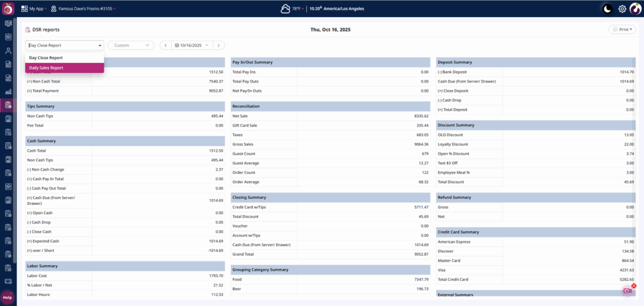Select Daily Sales Report from the dropdown list
The image size is (644, 306).
point(64,67)
